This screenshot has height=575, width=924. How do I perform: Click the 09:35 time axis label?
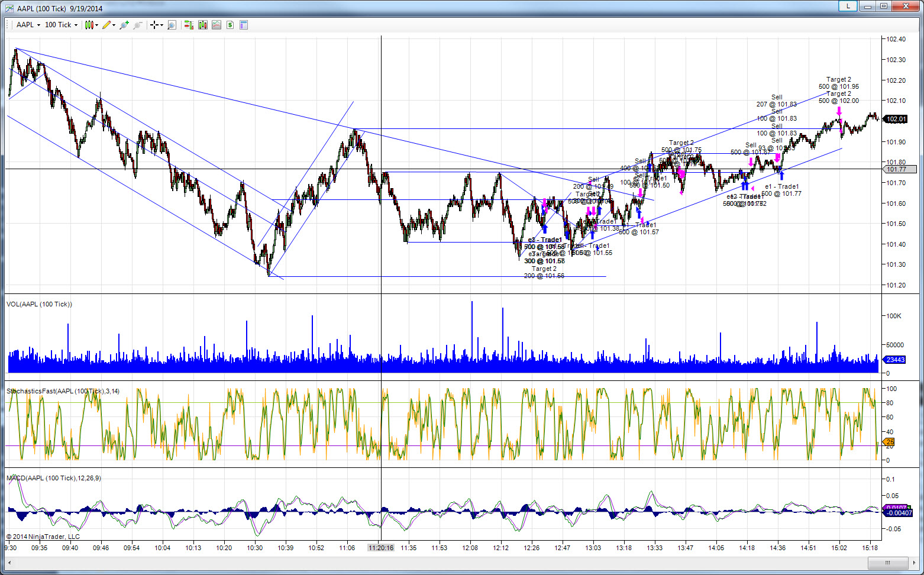[40, 548]
